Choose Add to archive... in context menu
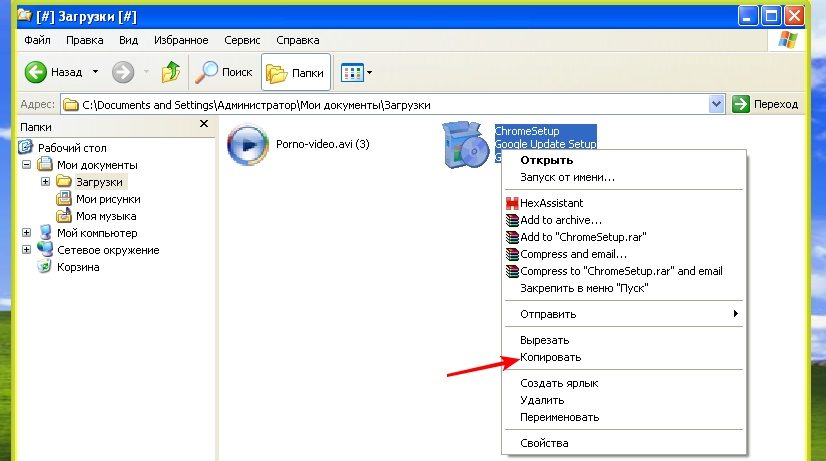The height and width of the screenshot is (461, 826). [624, 220]
